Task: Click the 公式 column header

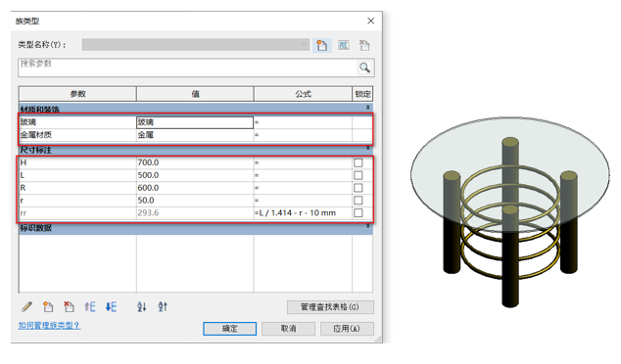Action: [303, 94]
